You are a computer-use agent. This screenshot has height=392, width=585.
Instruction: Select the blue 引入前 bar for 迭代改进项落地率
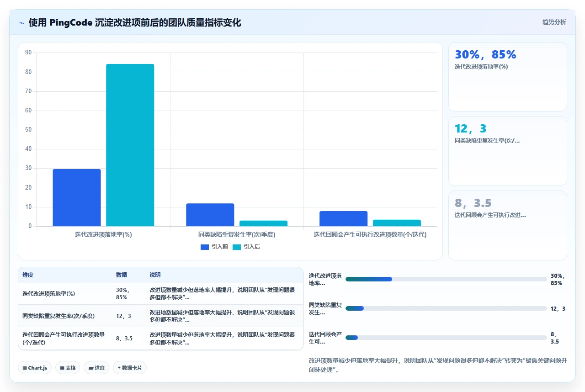77,197
